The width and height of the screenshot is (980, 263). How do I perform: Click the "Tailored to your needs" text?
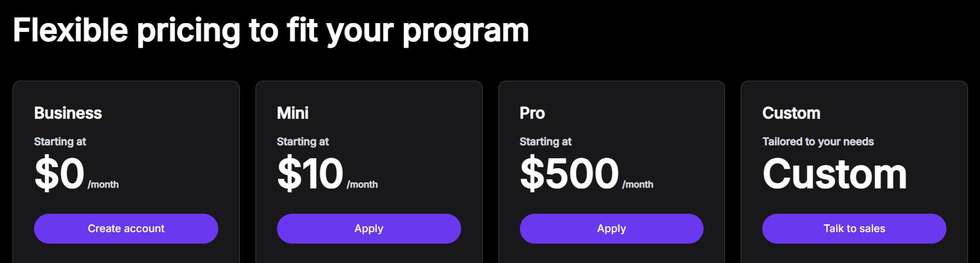pyautogui.click(x=818, y=141)
